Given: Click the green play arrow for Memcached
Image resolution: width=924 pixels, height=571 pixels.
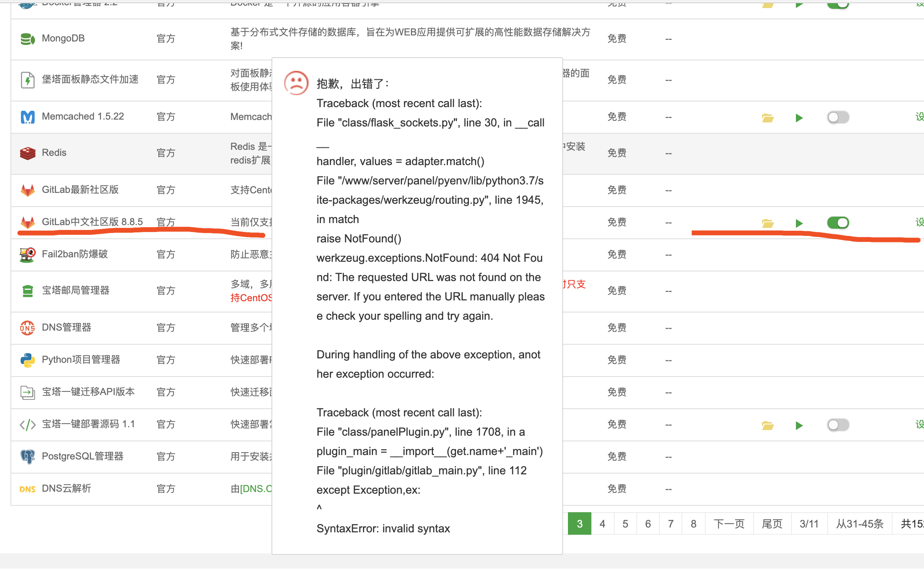Looking at the screenshot, I should tap(799, 118).
